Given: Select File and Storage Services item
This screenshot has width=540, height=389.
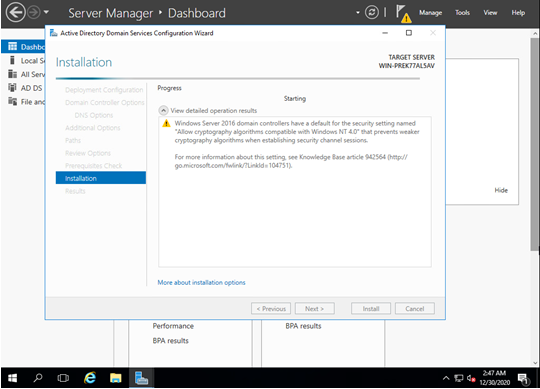Looking at the screenshot, I should 23,102.
